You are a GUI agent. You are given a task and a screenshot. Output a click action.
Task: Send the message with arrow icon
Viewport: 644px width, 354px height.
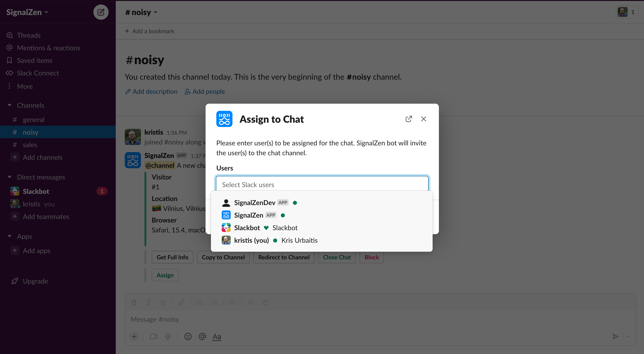[616, 337]
